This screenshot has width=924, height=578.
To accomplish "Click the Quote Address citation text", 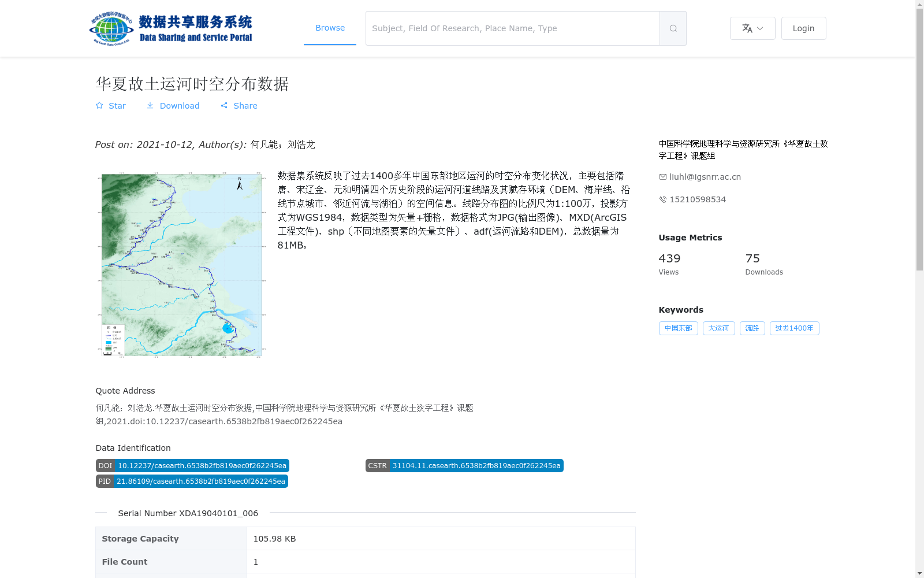I will pos(285,414).
